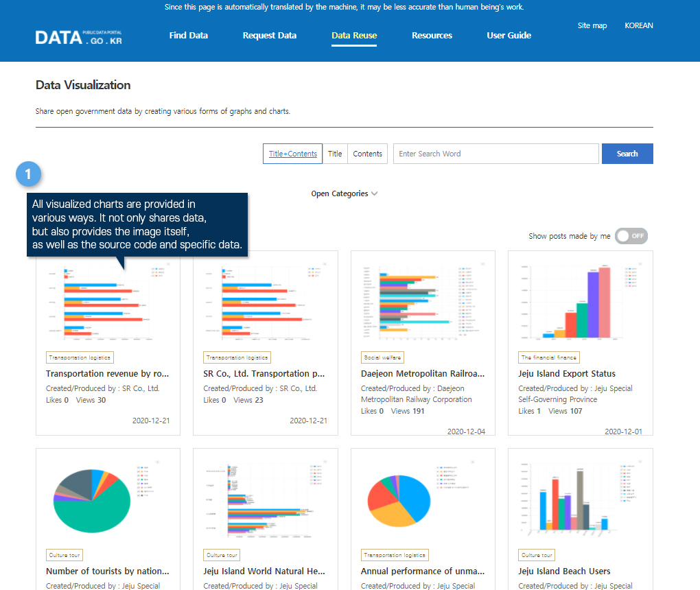Click the blue number 1 guide badge

(27, 175)
